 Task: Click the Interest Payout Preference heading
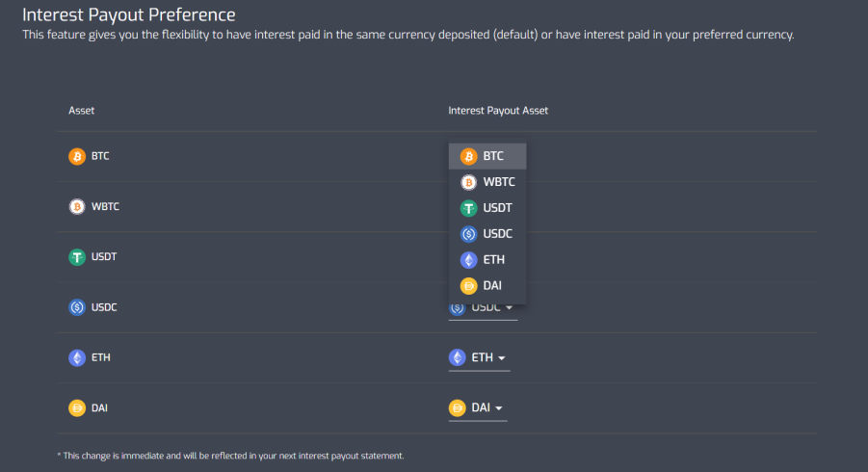[128, 14]
